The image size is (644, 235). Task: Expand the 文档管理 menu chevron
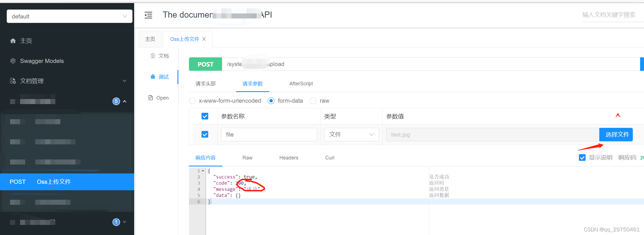point(125,81)
